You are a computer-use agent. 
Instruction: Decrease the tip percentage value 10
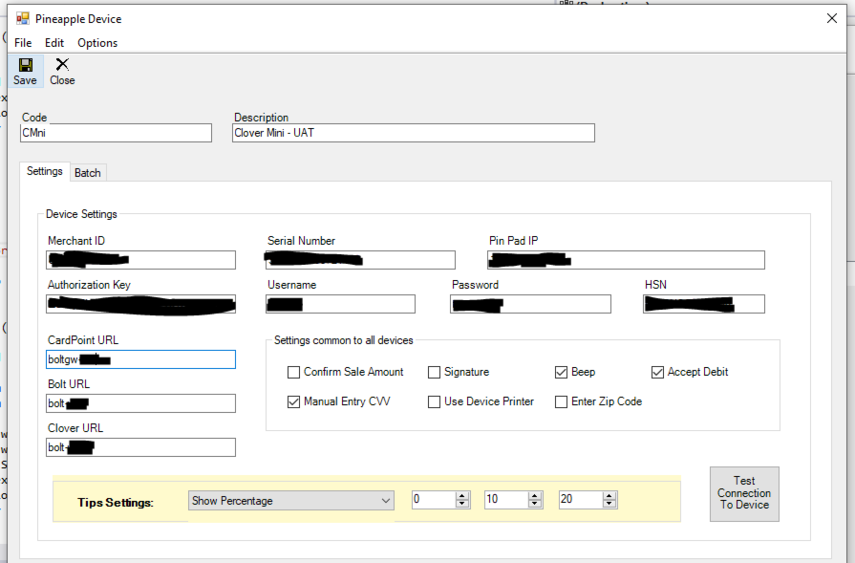point(535,504)
